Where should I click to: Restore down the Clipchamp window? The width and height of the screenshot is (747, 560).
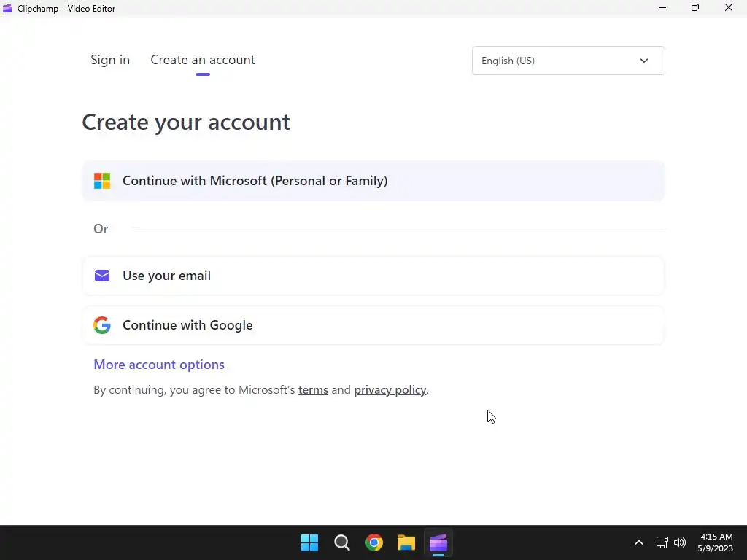click(x=695, y=8)
